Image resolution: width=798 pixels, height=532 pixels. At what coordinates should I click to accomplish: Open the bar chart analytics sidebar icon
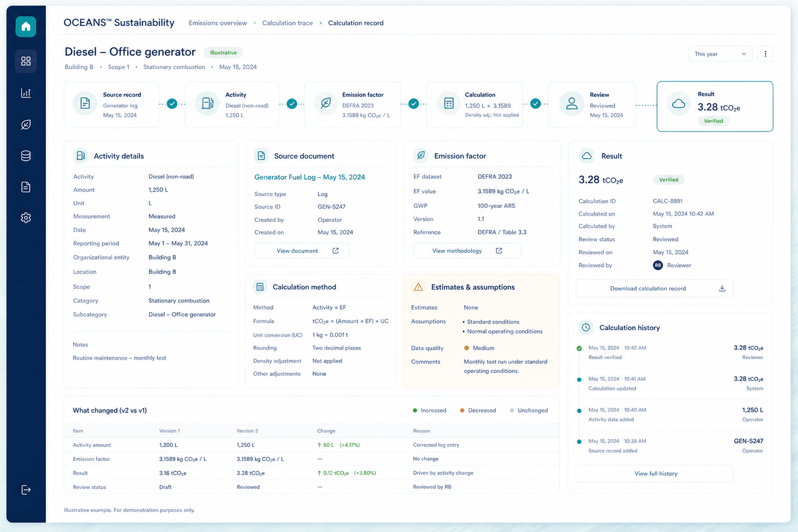click(x=26, y=93)
